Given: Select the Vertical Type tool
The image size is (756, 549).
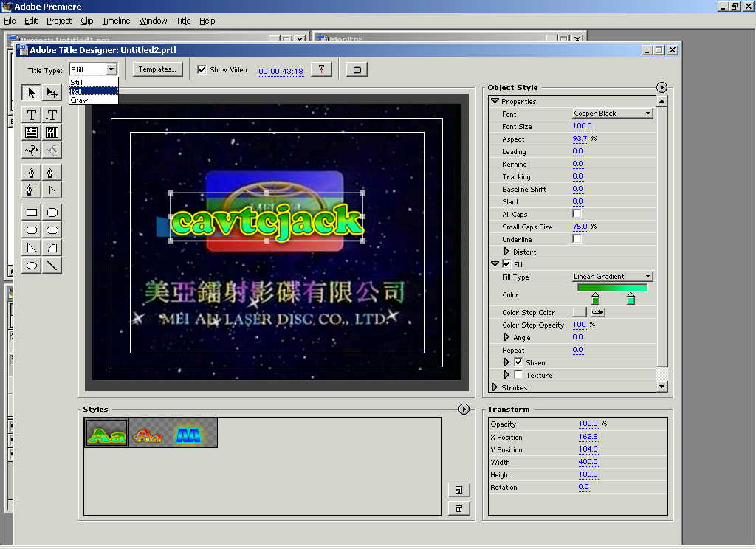Looking at the screenshot, I should (x=52, y=114).
